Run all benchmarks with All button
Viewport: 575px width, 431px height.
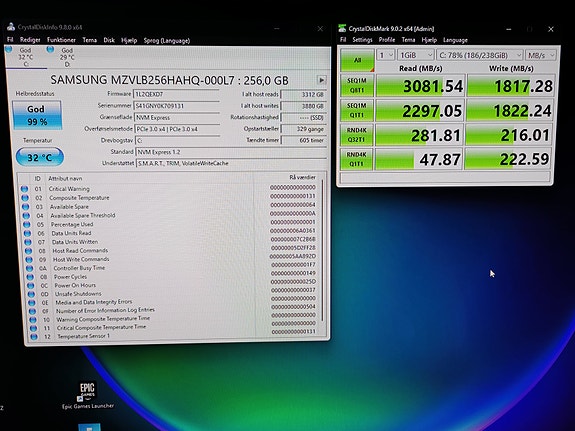point(357,61)
